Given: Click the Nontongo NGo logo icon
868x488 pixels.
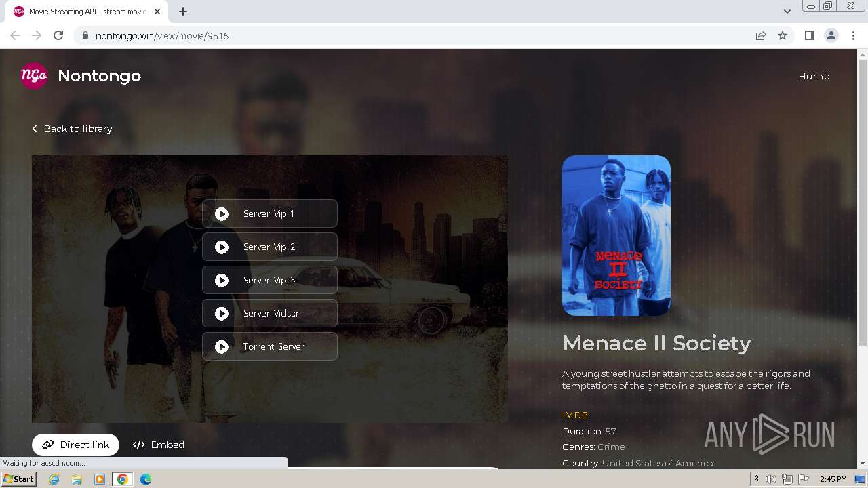Looking at the screenshot, I should coord(34,76).
